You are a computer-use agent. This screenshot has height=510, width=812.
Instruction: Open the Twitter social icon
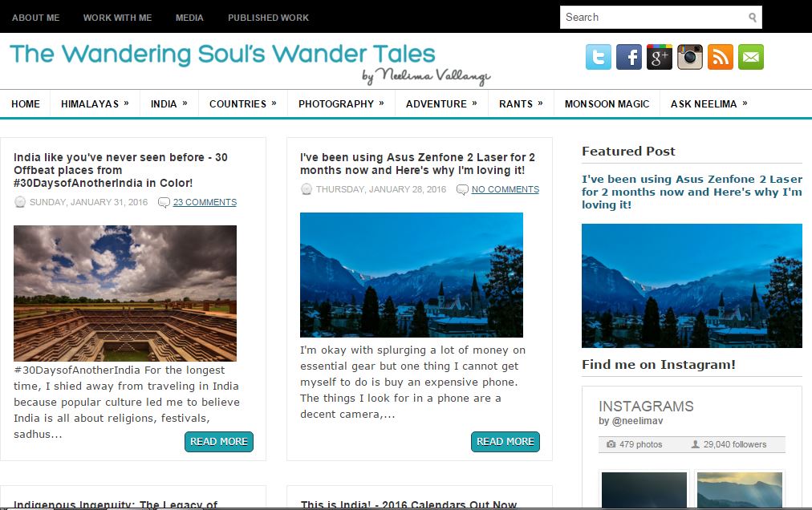click(x=598, y=57)
